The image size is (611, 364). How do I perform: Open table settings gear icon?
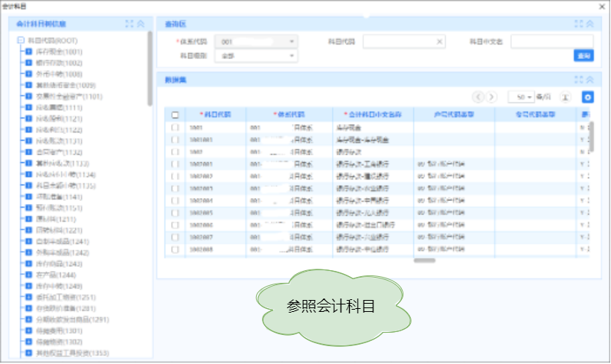(x=587, y=98)
